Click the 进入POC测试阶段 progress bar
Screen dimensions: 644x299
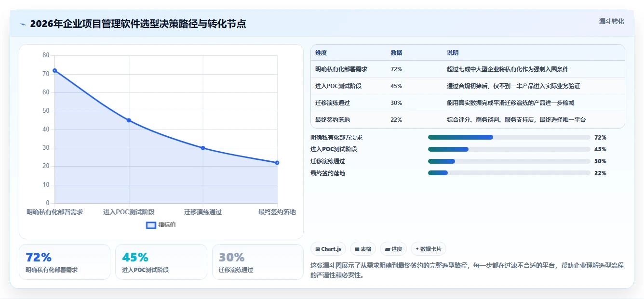coord(509,149)
